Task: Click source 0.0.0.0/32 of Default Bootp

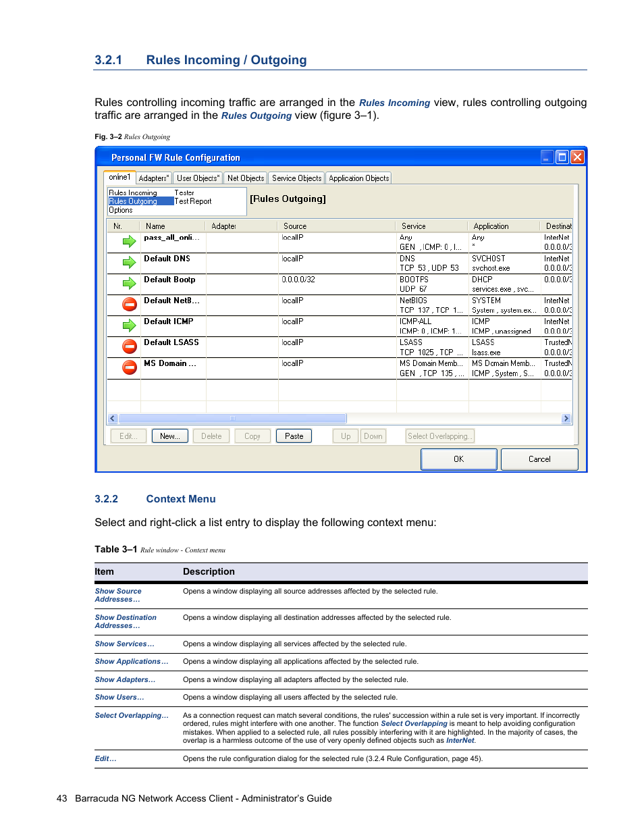Action: 298,280
